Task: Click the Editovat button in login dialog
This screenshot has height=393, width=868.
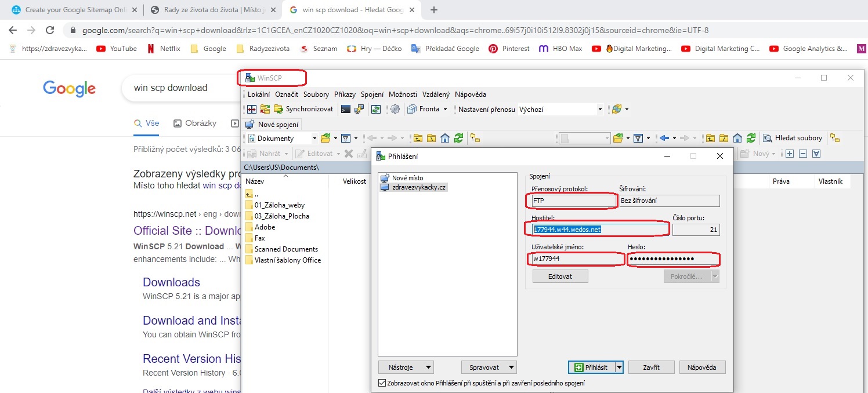Action: (x=560, y=276)
